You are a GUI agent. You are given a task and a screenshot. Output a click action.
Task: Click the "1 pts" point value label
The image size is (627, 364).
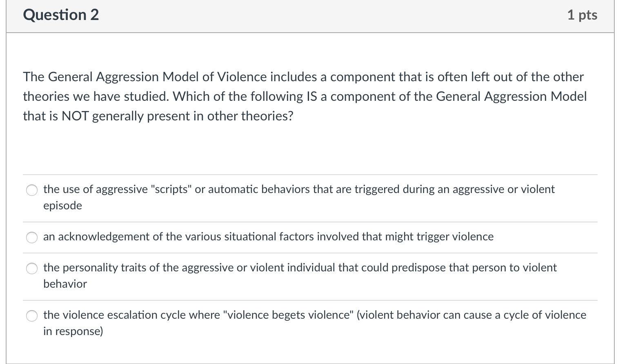click(583, 15)
